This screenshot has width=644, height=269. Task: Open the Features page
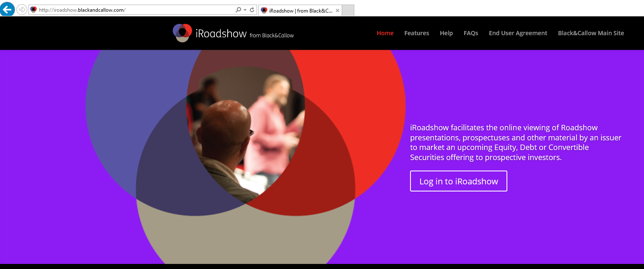tap(416, 33)
